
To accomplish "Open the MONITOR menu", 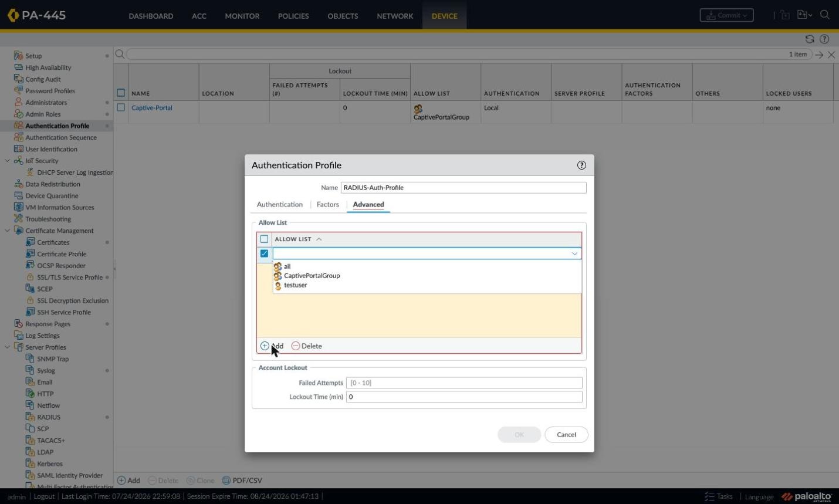I will click(x=242, y=16).
